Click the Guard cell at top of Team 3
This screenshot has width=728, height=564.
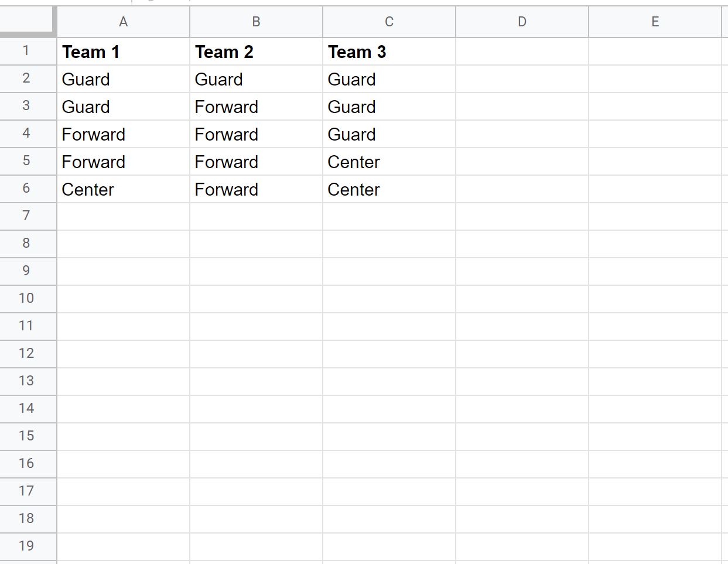coord(388,79)
